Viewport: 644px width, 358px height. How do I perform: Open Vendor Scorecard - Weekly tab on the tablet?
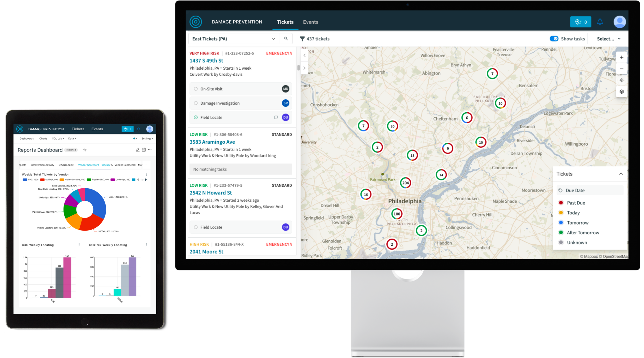point(94,165)
